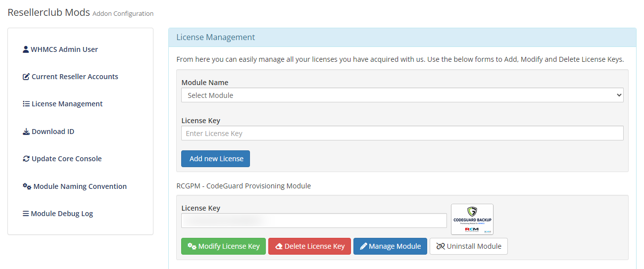
Task: Click the WHMCS Admin User person icon
Action: pos(26,49)
